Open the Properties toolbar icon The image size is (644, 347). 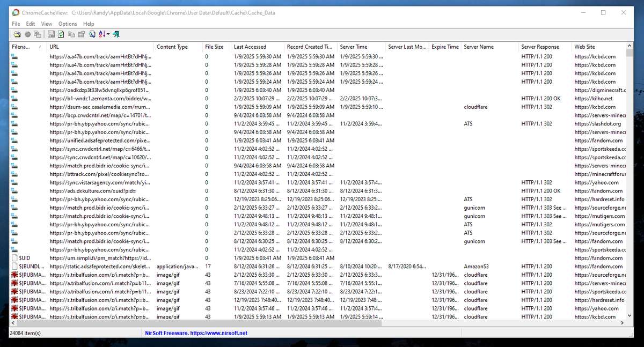82,34
